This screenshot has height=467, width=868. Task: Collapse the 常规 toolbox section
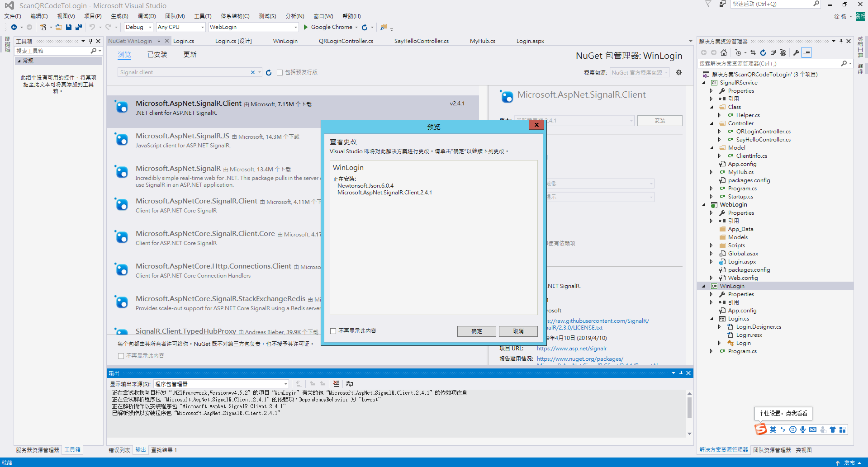[19, 61]
